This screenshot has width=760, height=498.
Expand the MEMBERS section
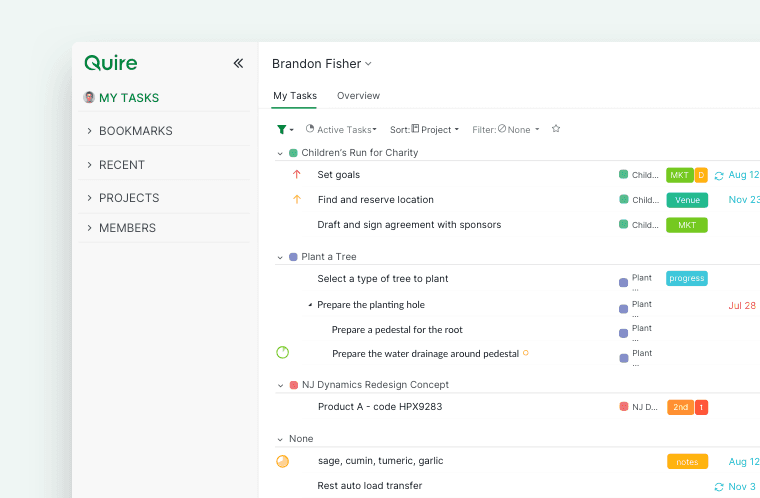click(x=90, y=228)
